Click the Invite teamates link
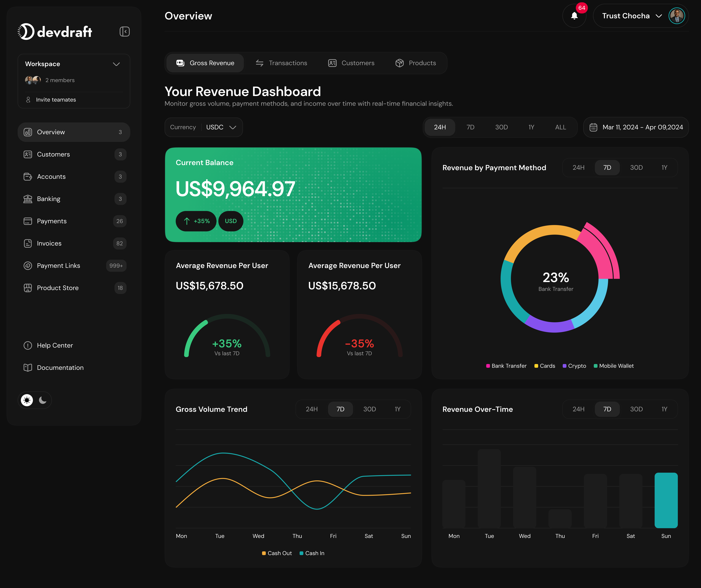The height and width of the screenshot is (588, 701). (56, 100)
